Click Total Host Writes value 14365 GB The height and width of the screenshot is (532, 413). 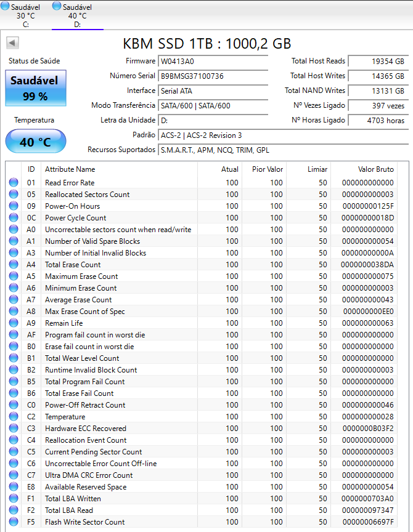(378, 76)
